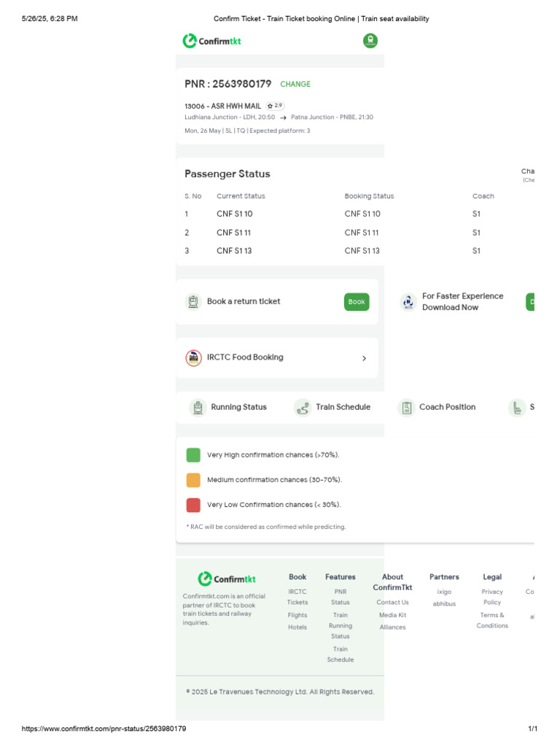Open Coach Position tab
This screenshot has width=560, height=747.
coord(437,407)
